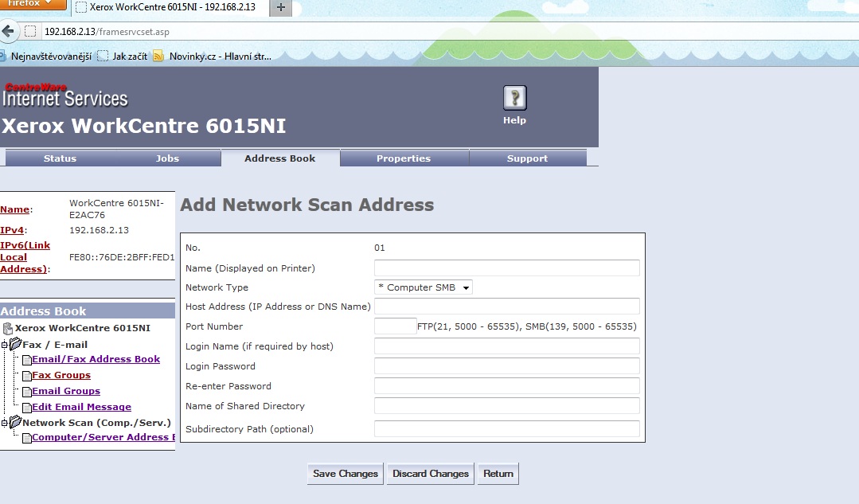859x504 pixels.
Task: Click the IPv6 Link Local Address link
Action: 25,257
